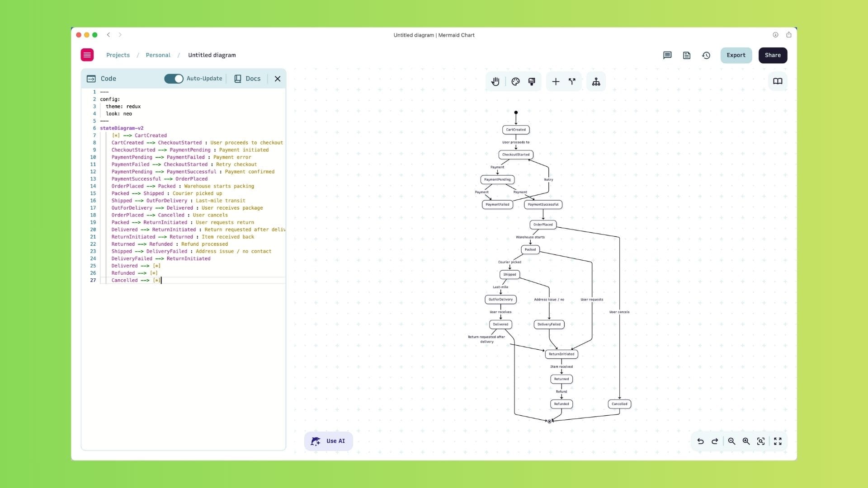
Task: Click the Use AI button
Action: 329,441
